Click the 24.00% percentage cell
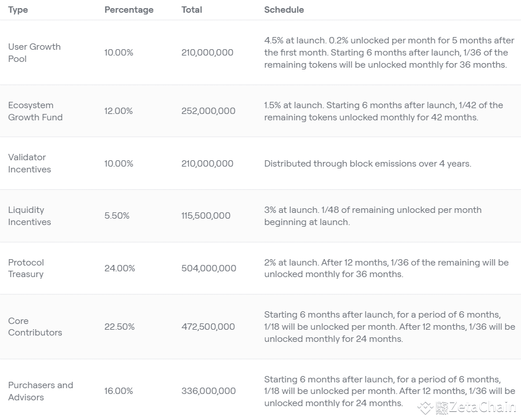 pos(120,268)
